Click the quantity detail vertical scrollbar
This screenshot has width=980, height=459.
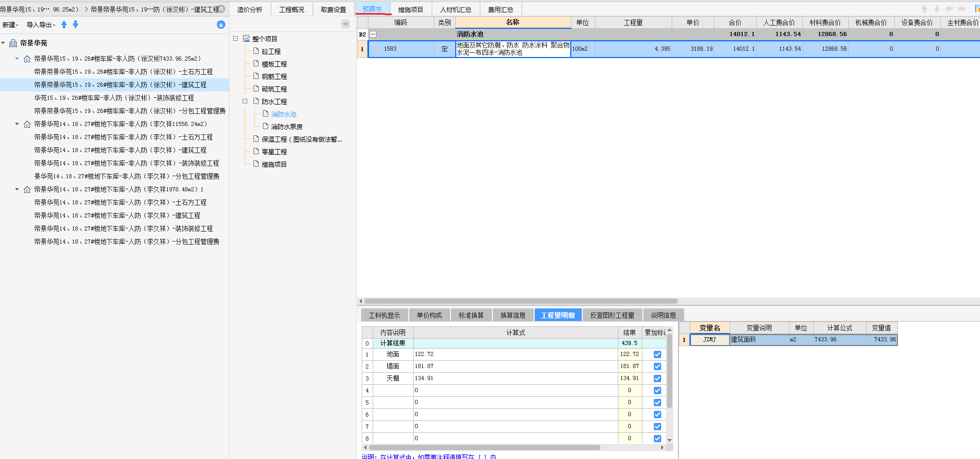pyautogui.click(x=670, y=371)
